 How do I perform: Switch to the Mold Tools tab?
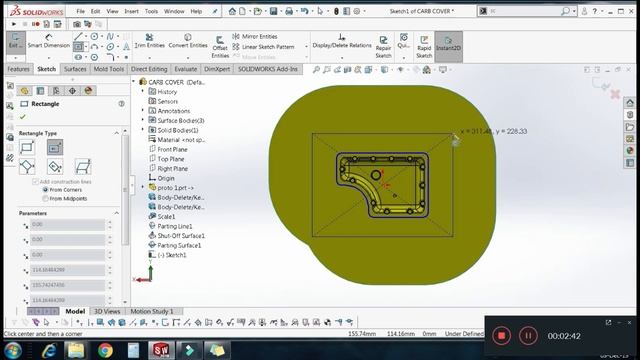(109, 69)
